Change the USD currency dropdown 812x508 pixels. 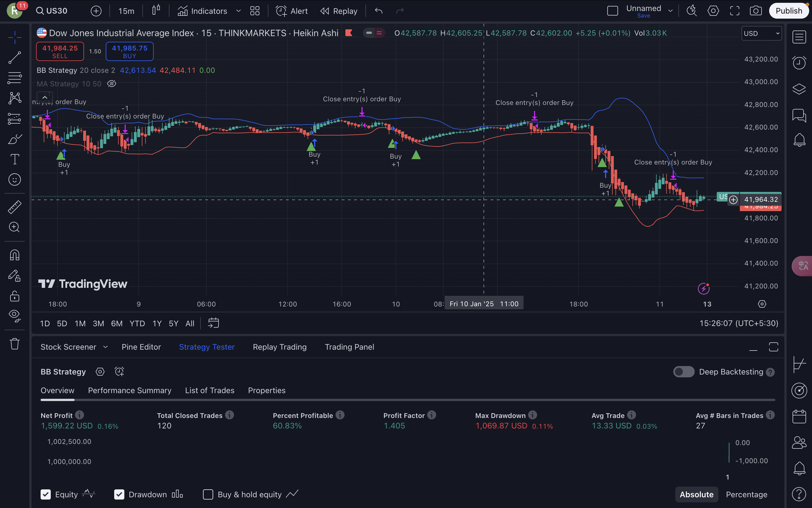click(761, 33)
